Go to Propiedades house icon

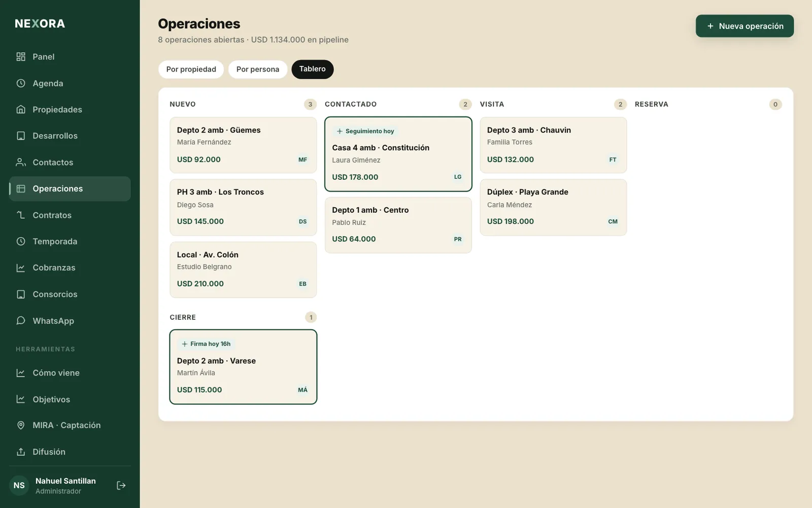click(21, 110)
